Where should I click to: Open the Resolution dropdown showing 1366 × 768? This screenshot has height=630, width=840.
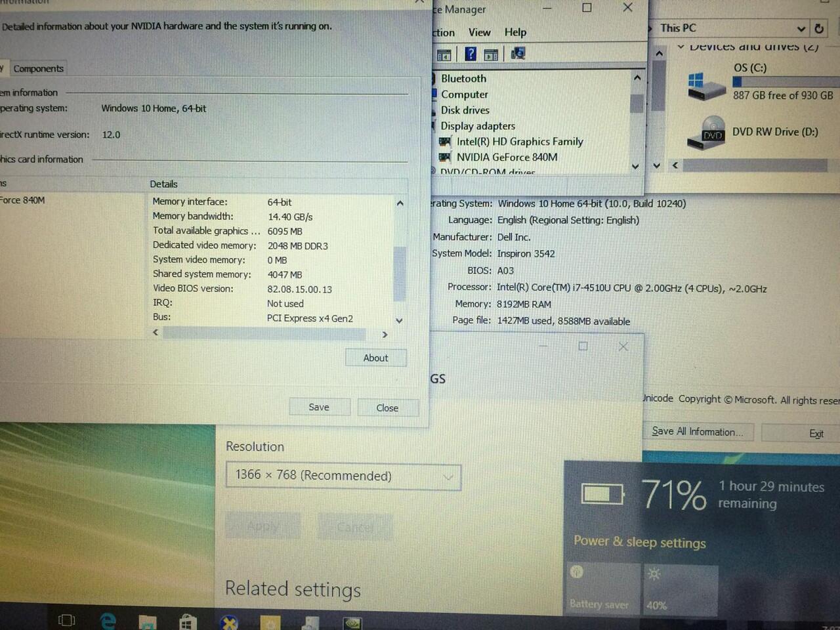(x=343, y=476)
